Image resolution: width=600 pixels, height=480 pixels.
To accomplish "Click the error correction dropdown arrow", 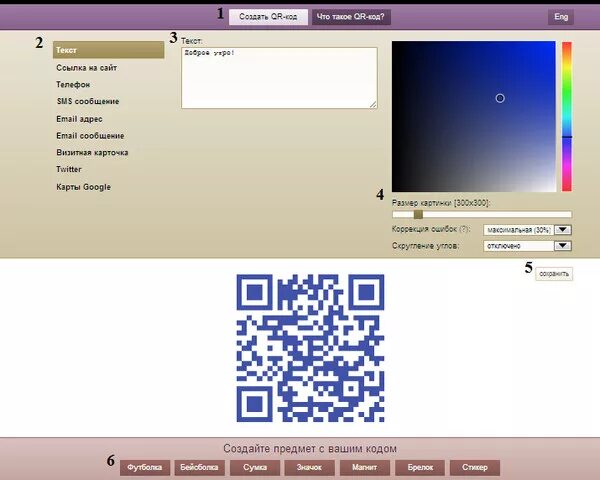I will (x=563, y=230).
